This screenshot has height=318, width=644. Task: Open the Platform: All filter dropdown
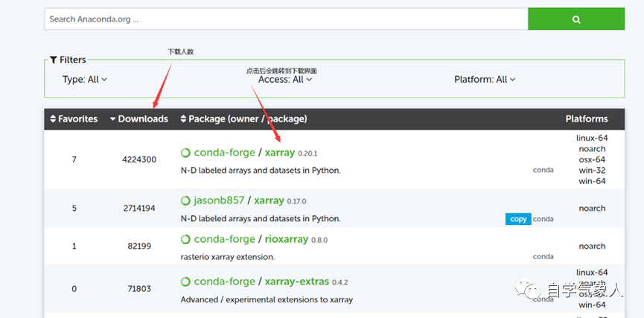[485, 79]
